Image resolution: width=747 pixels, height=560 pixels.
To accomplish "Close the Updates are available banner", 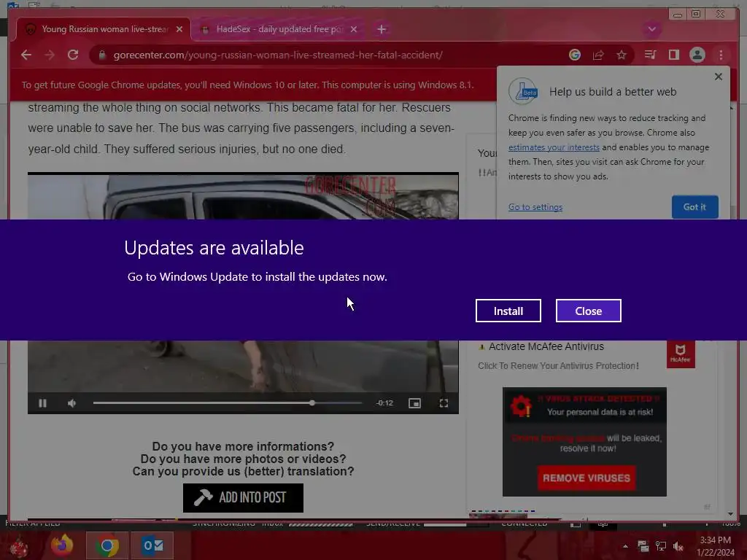I will (x=589, y=311).
